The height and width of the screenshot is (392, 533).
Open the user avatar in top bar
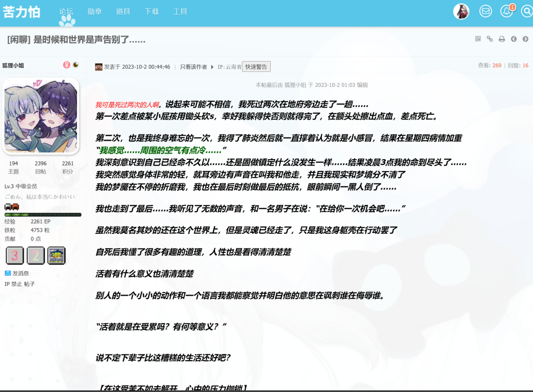click(x=461, y=11)
